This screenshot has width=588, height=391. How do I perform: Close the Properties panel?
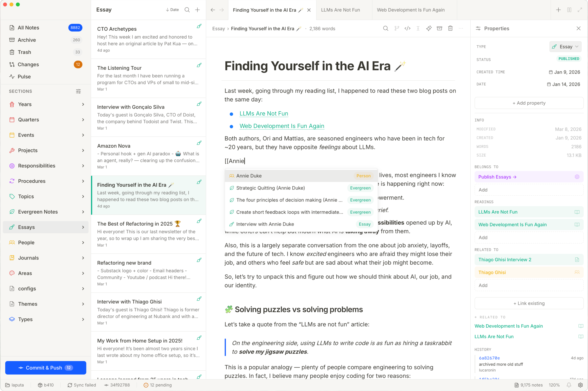point(578,28)
